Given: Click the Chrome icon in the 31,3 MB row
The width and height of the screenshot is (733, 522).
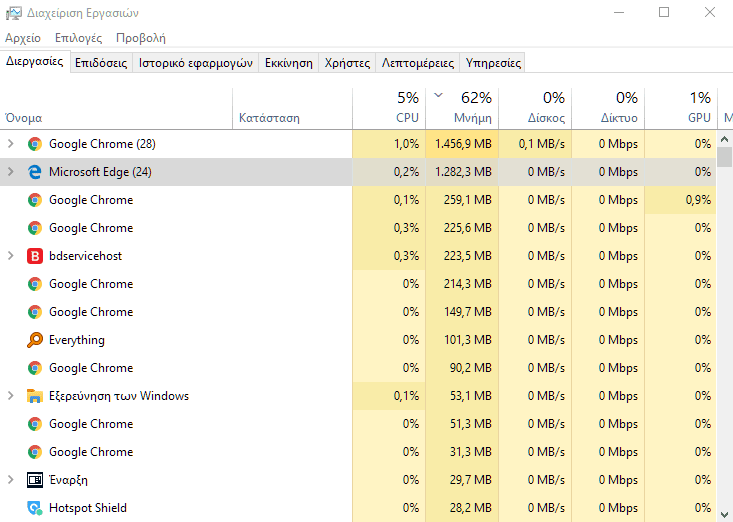Looking at the screenshot, I should (x=35, y=452).
